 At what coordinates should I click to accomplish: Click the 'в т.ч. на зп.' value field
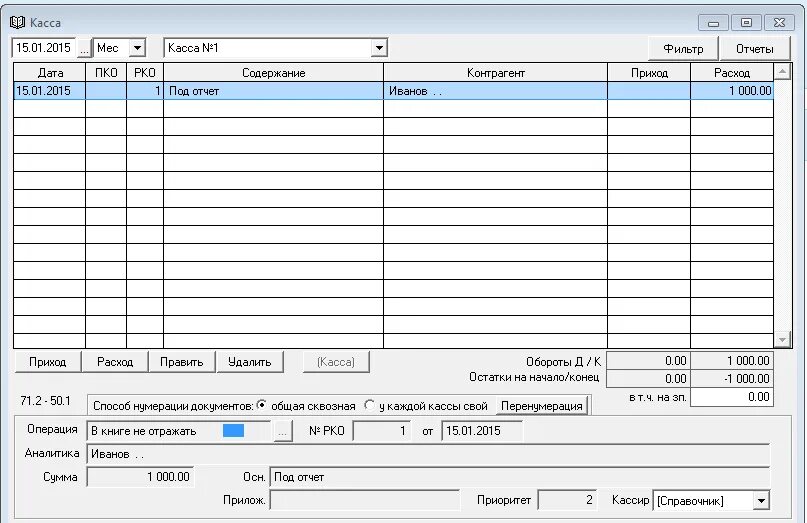point(732,397)
